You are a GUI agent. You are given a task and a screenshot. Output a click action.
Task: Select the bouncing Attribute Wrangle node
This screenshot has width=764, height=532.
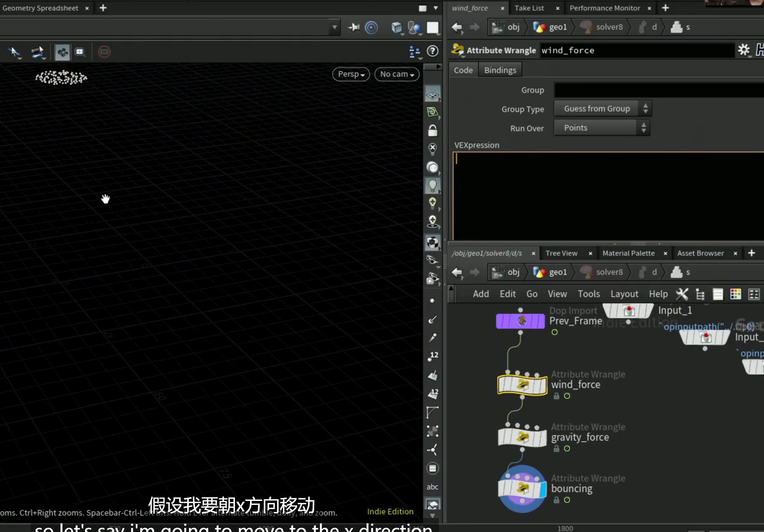tap(522, 488)
